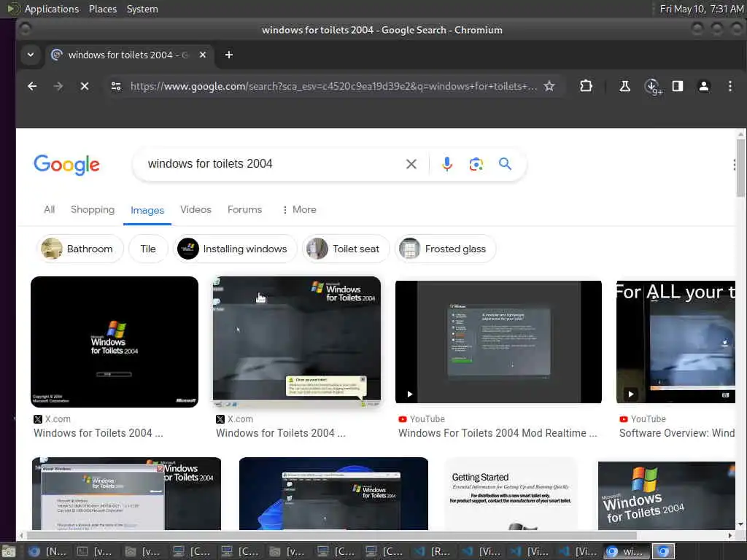Filter images by Frosted glass chip
This screenshot has width=747, height=560.
(446, 249)
